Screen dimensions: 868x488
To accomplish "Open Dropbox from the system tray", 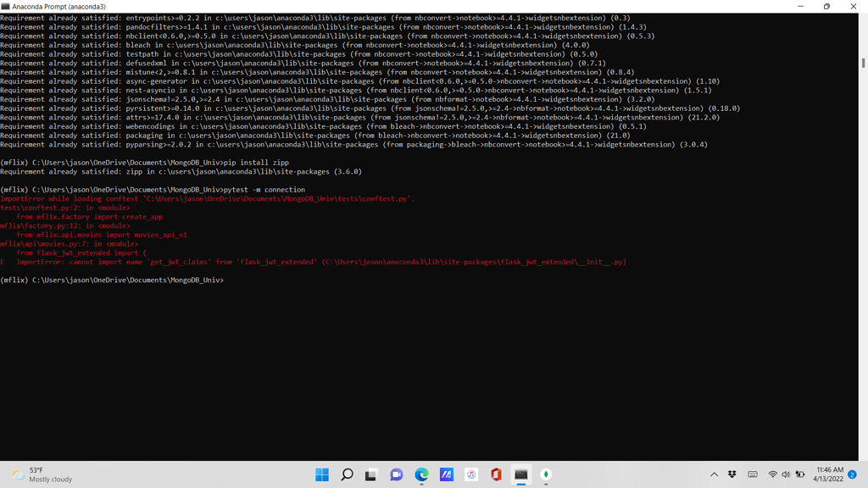I will tap(731, 474).
